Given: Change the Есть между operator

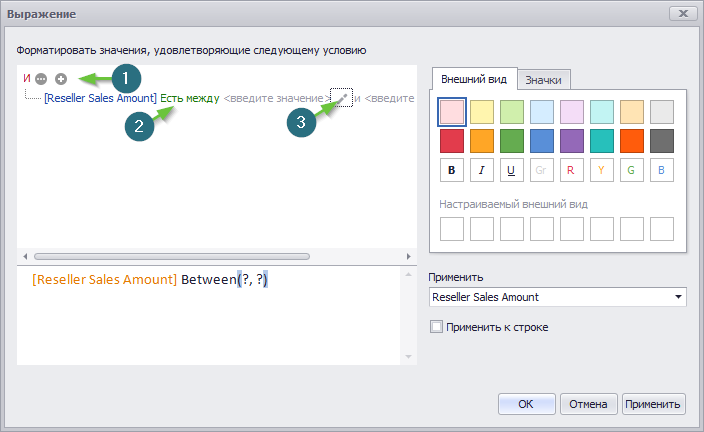Looking at the screenshot, I should coord(190,98).
